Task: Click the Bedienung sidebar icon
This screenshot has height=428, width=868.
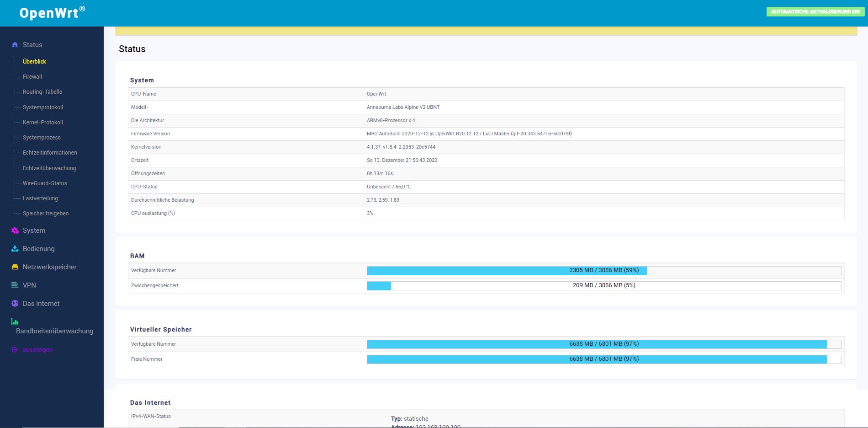Action: click(x=14, y=248)
